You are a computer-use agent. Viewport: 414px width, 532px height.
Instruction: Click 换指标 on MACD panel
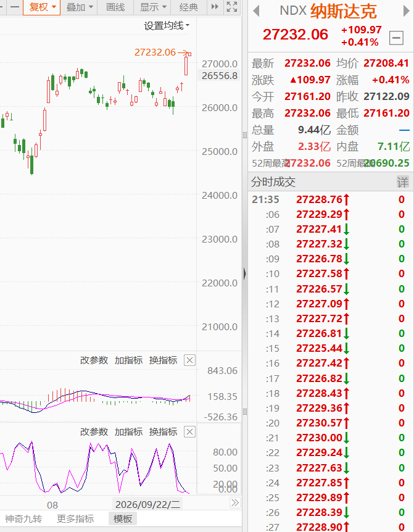pyautogui.click(x=163, y=360)
